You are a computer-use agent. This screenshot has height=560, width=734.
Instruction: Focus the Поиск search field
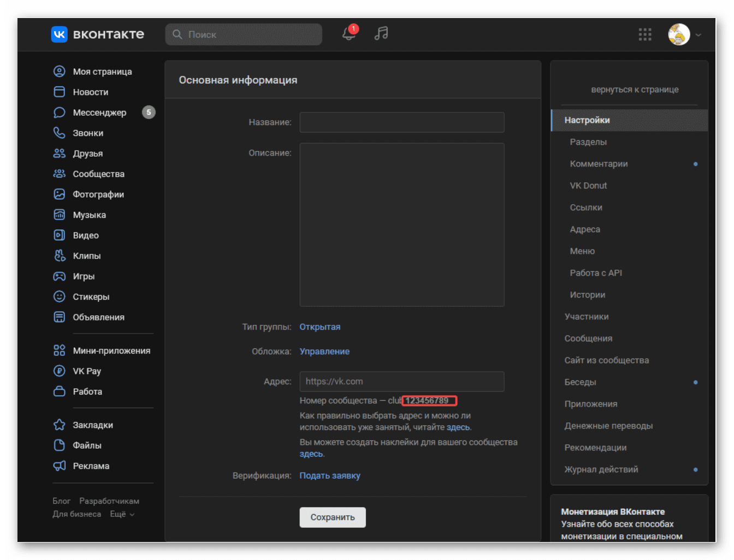click(x=244, y=34)
